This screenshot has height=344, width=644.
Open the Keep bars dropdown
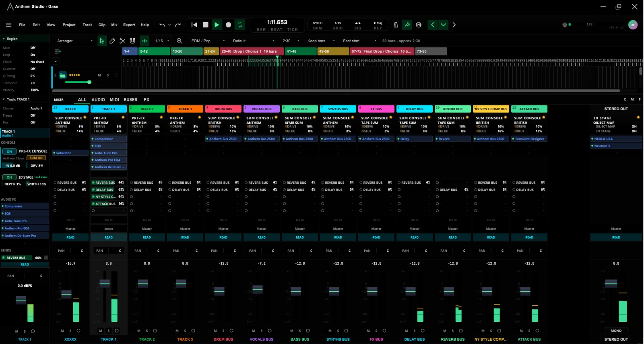tap(322, 41)
